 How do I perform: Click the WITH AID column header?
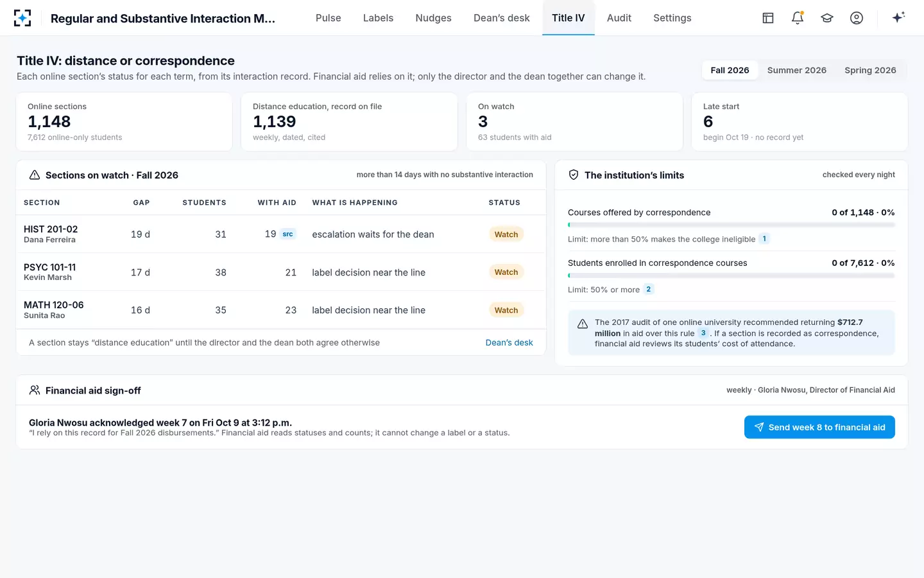coord(277,202)
